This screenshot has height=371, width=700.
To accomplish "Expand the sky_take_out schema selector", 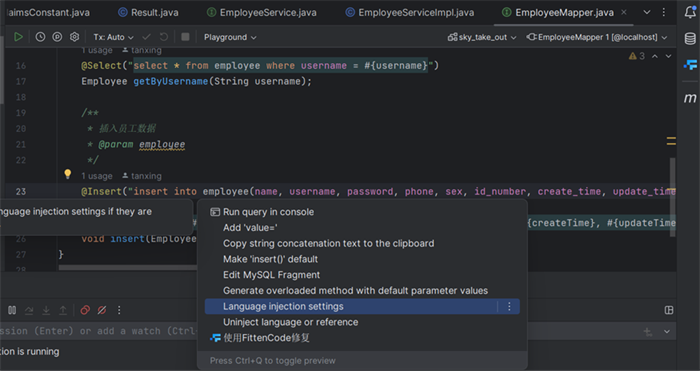I will point(482,37).
